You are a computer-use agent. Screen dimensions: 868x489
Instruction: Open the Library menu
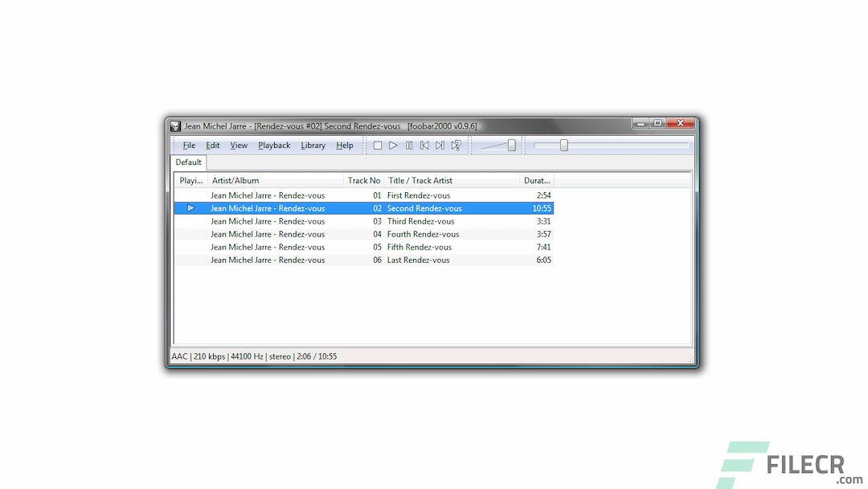pyautogui.click(x=313, y=145)
